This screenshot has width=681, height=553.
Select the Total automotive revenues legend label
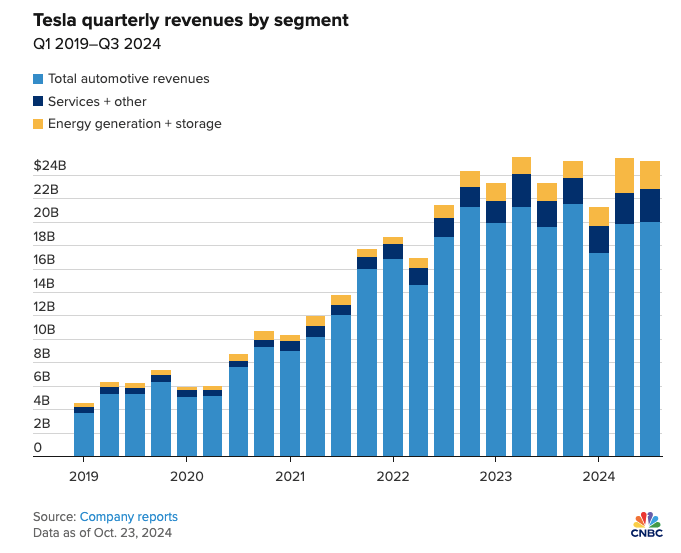[x=129, y=79]
